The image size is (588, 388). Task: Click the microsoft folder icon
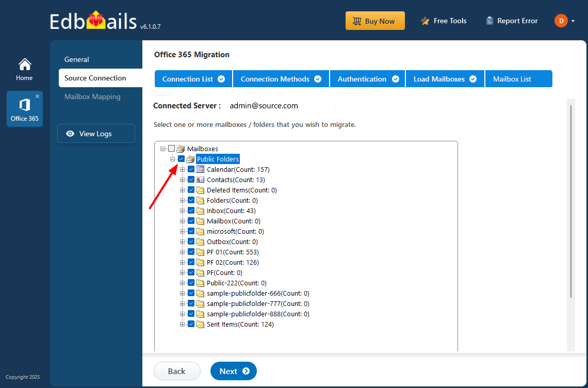(200, 232)
